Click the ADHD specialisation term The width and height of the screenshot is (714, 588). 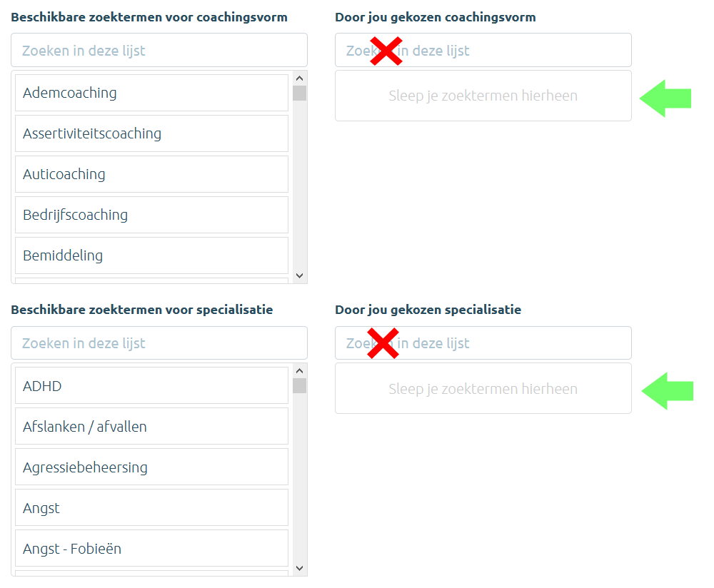(151, 386)
